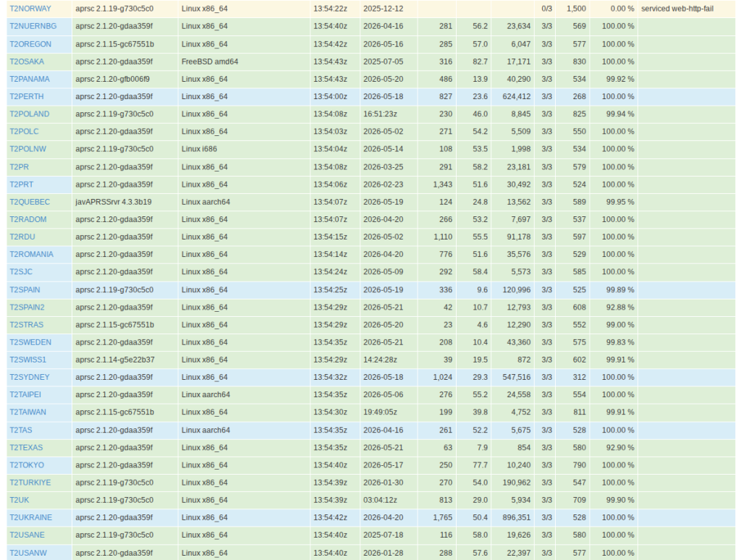Select the '624,412' value in T2PERTH row

(517, 96)
